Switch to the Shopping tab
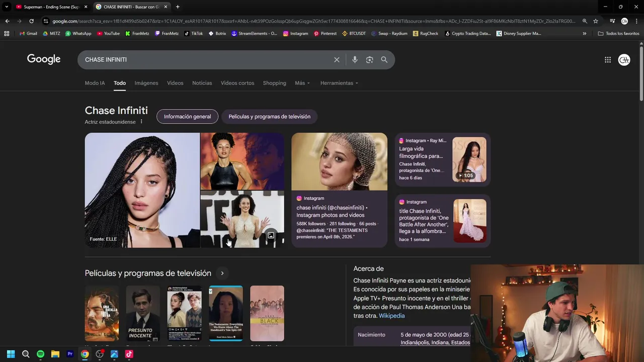Screen dimensions: 644x362 [274, 83]
